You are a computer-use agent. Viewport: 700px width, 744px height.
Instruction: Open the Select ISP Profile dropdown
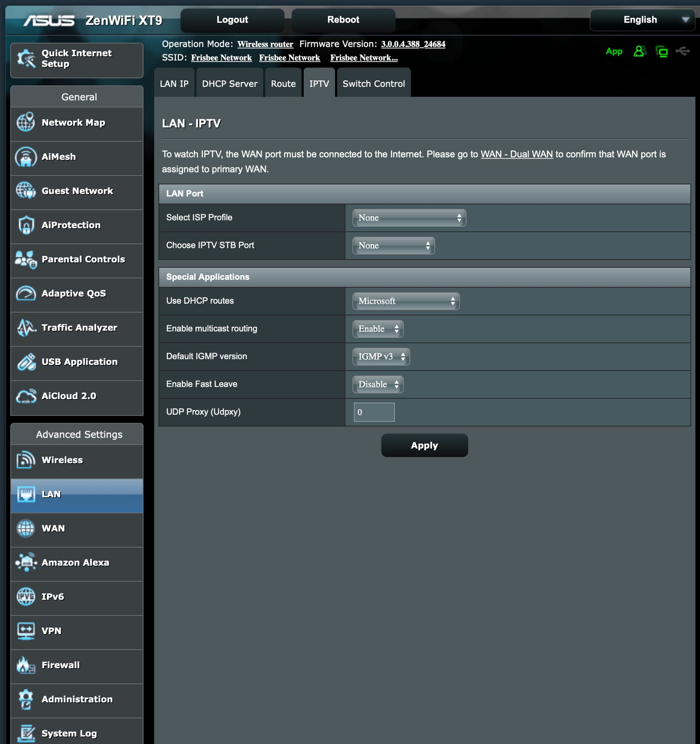[x=409, y=218]
